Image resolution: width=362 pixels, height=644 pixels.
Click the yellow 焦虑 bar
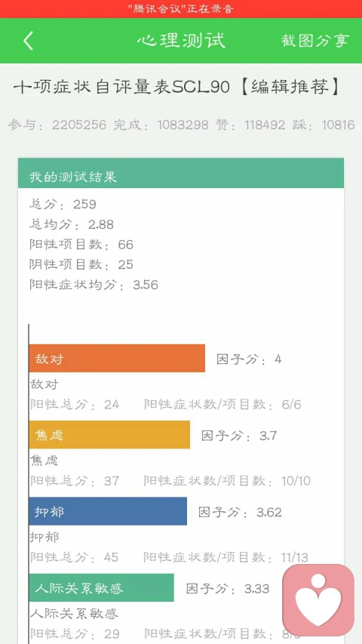point(109,435)
